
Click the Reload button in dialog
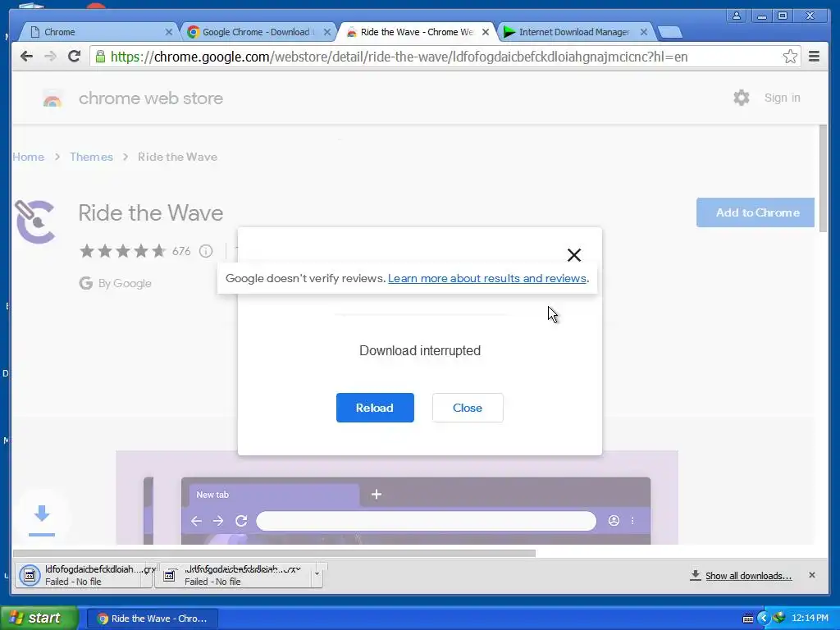pyautogui.click(x=375, y=408)
